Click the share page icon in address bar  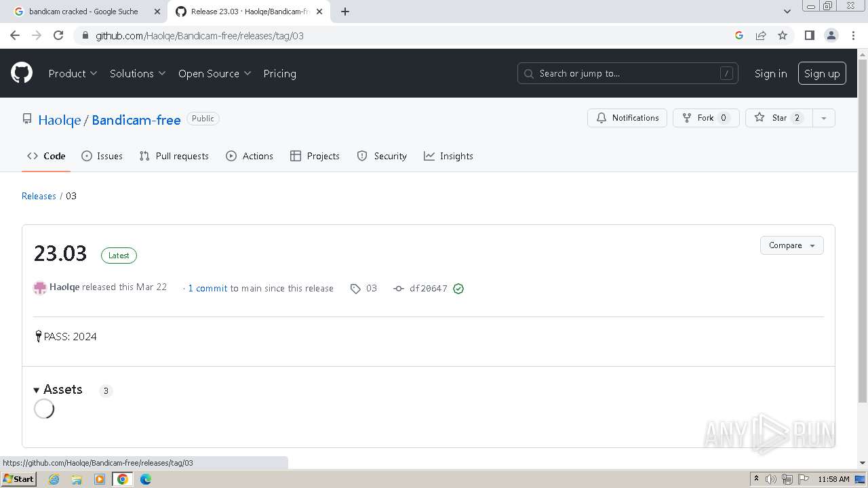pyautogui.click(x=761, y=35)
